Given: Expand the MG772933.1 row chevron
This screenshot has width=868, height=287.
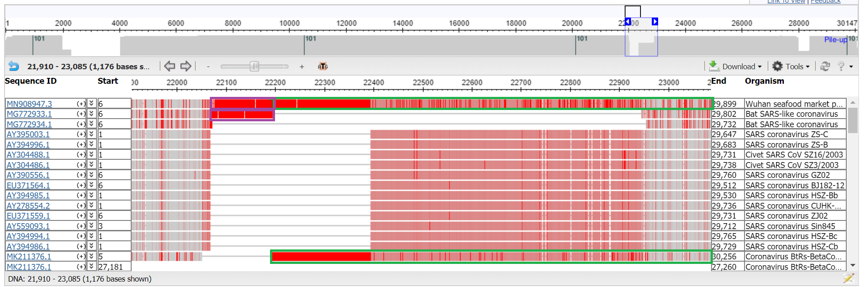Looking at the screenshot, I should coord(91,114).
